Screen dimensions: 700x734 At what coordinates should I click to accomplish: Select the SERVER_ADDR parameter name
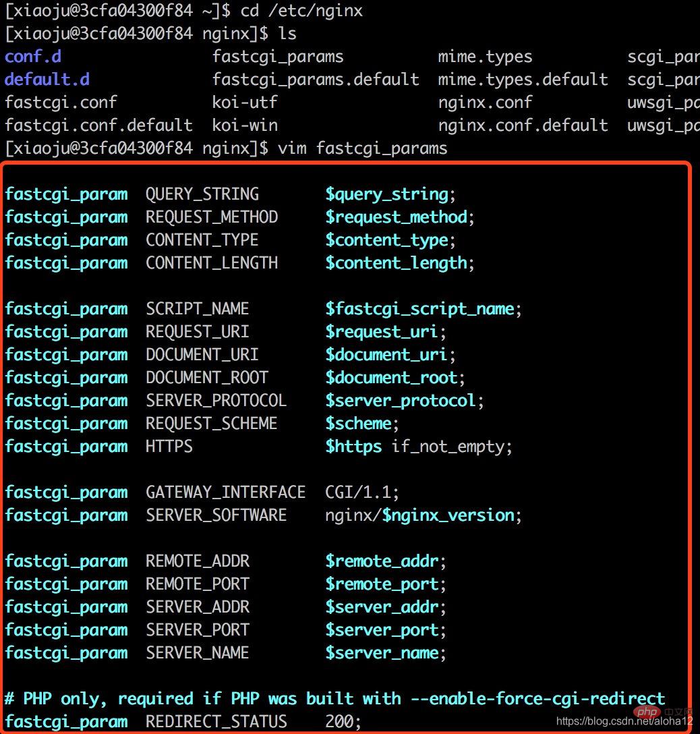pyautogui.click(x=198, y=607)
